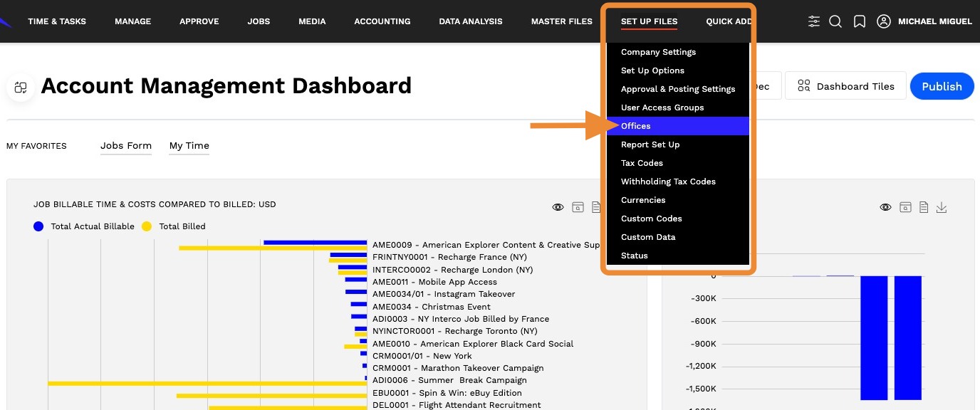Image resolution: width=980 pixels, height=410 pixels.
Task: Open the My Time favorite link
Action: (x=189, y=146)
